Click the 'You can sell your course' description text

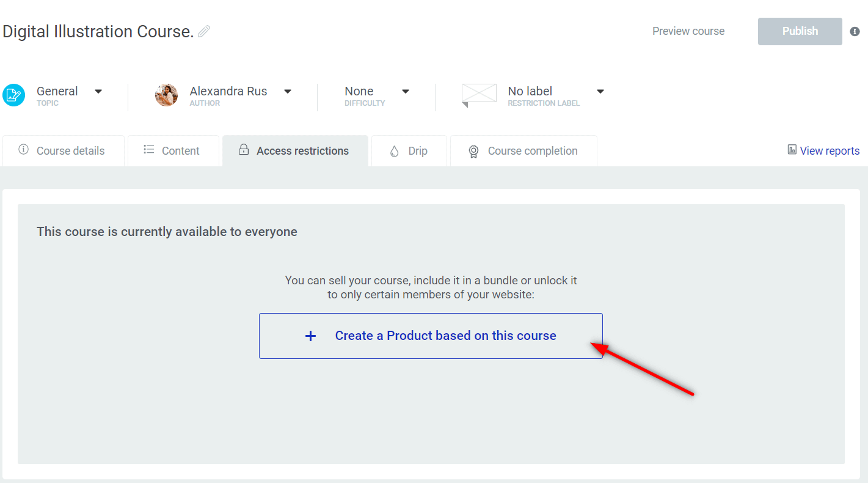[431, 287]
